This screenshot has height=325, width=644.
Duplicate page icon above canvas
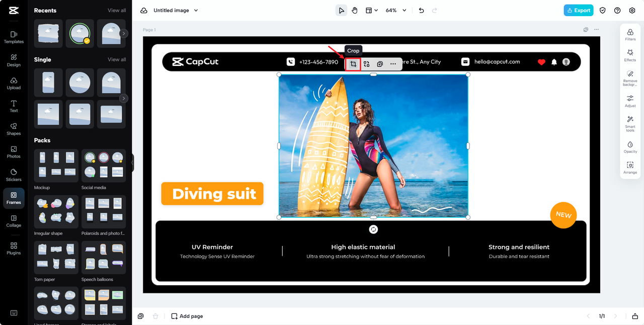(586, 30)
